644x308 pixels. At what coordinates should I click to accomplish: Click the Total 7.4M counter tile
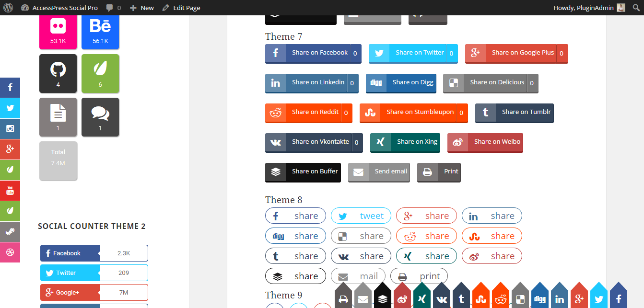tap(58, 160)
